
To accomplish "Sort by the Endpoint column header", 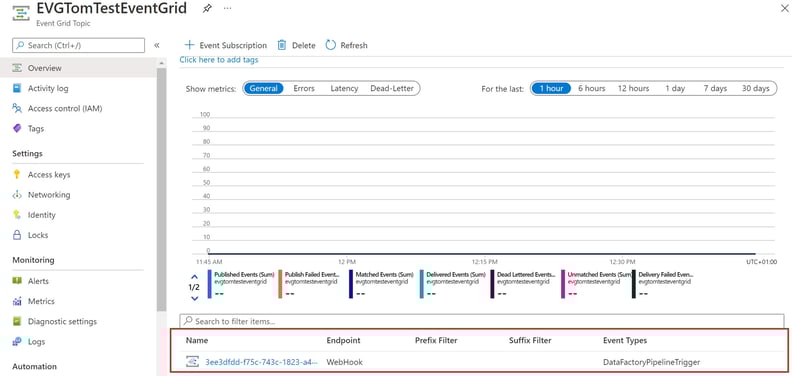I will point(343,341).
